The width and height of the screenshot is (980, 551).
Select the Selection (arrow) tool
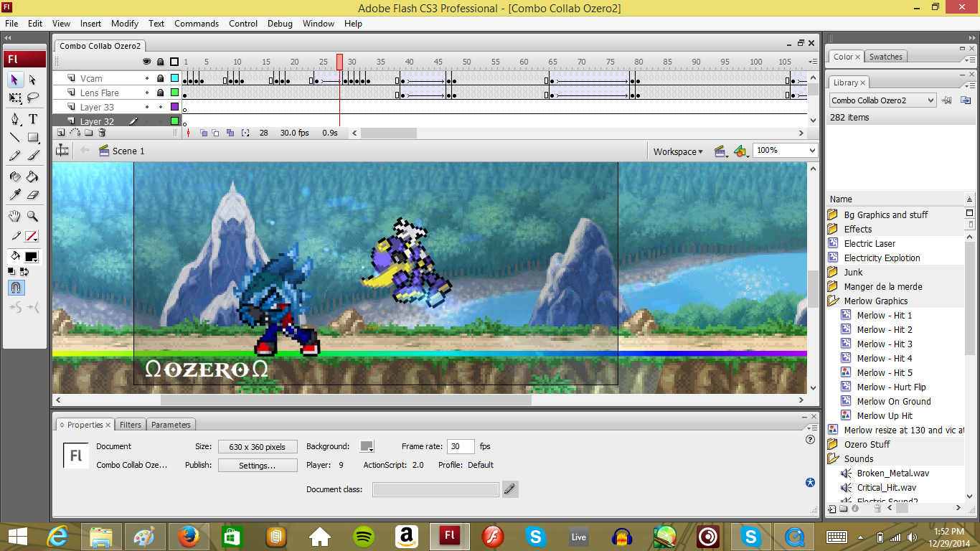pyautogui.click(x=14, y=80)
